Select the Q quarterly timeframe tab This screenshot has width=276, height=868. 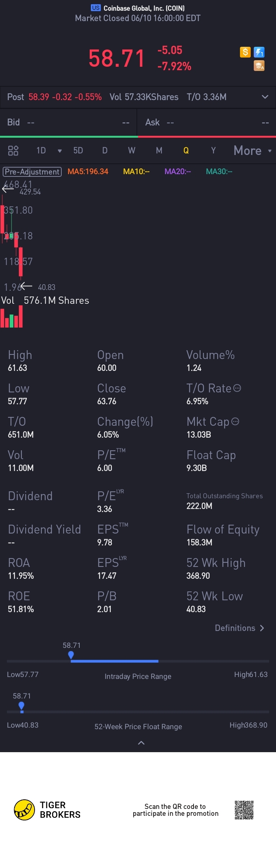tap(186, 150)
